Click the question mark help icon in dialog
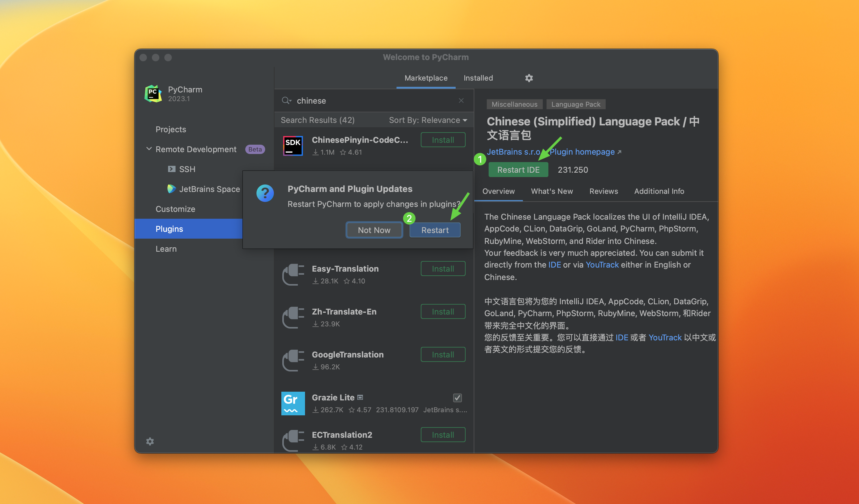 click(265, 193)
